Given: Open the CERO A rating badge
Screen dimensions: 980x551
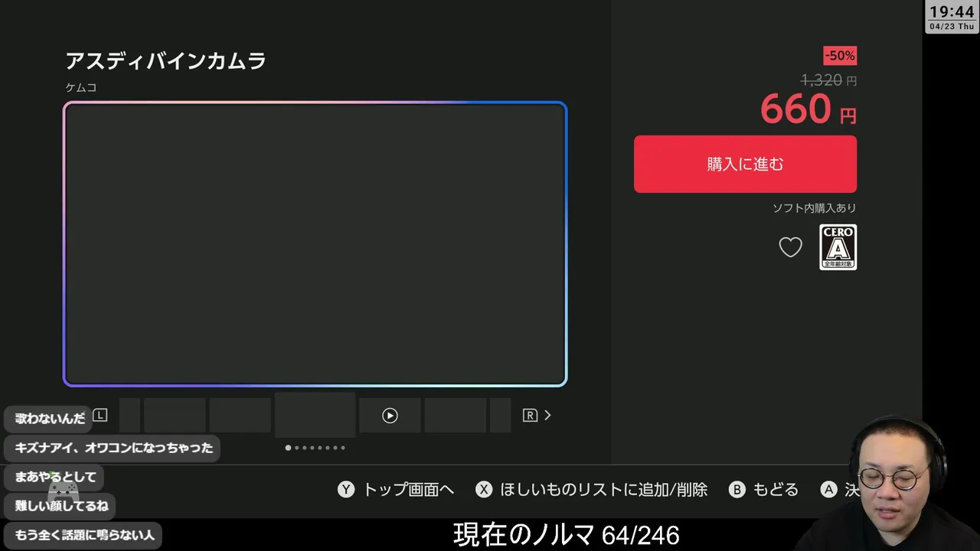Looking at the screenshot, I should [x=838, y=247].
